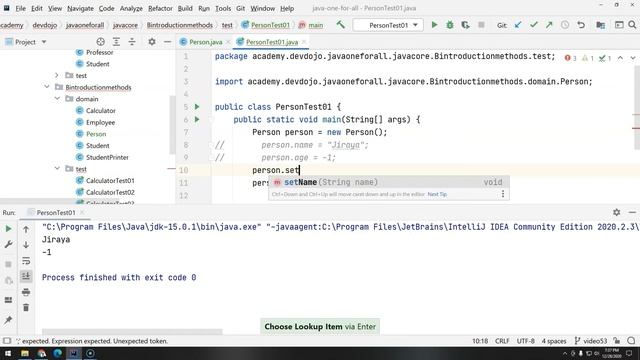The image size is (640, 360).
Task: Print console output with printer icon
Action: (26, 292)
